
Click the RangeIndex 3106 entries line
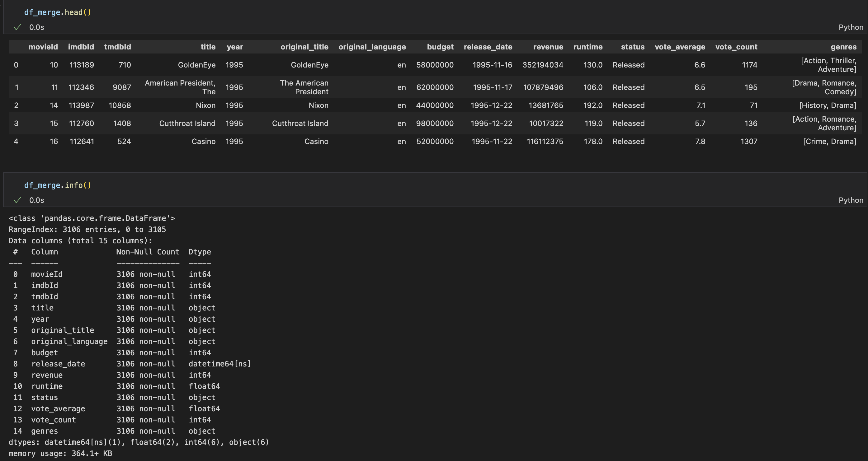(x=87, y=230)
